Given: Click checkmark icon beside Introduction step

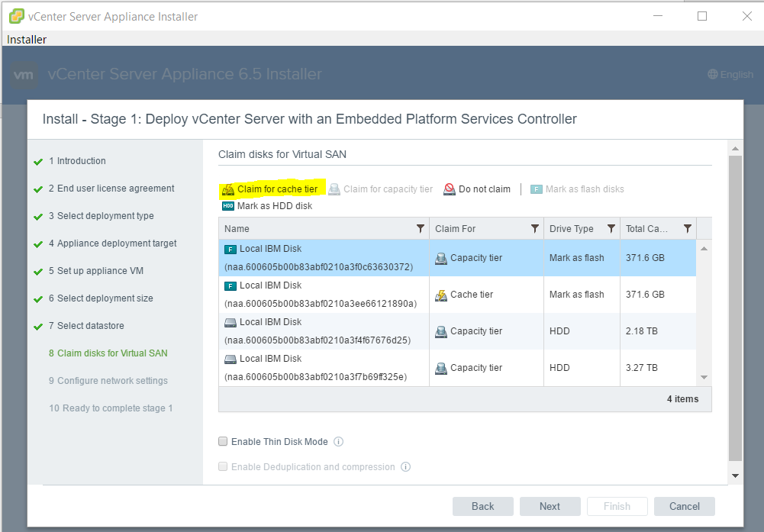Looking at the screenshot, I should [38, 162].
